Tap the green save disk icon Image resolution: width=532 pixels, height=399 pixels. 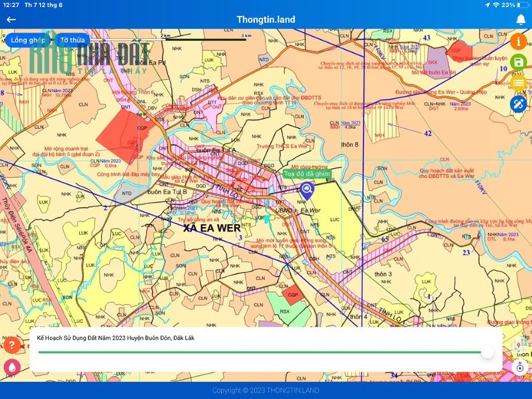(518, 62)
